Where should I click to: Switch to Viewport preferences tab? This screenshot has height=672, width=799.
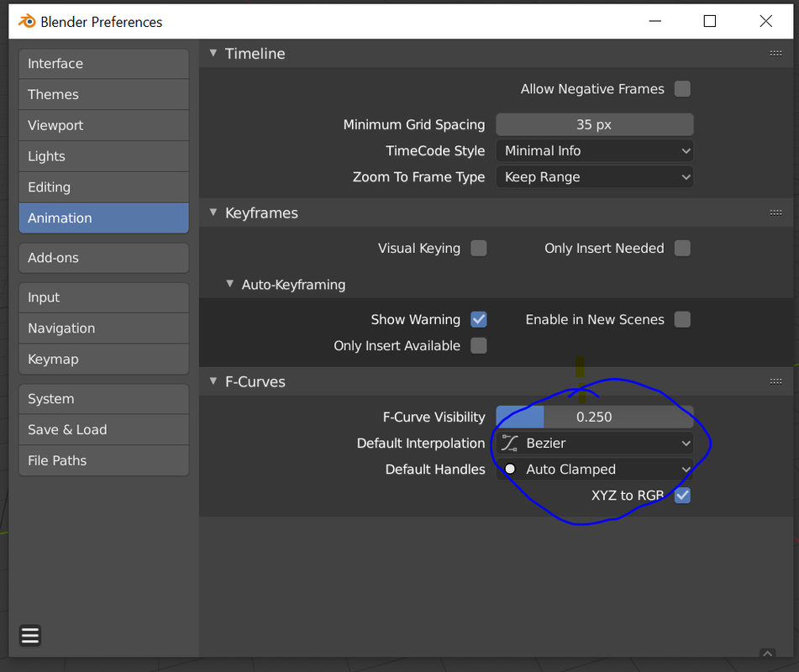coord(104,125)
